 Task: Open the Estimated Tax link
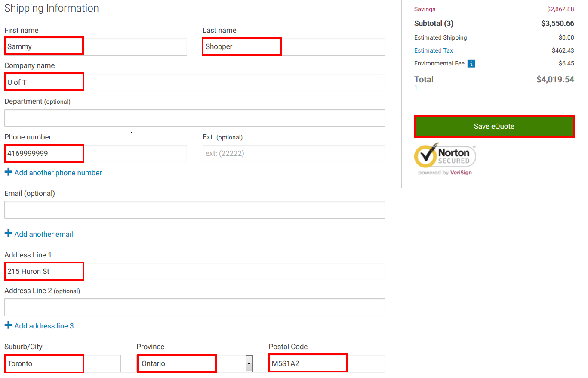pos(433,50)
